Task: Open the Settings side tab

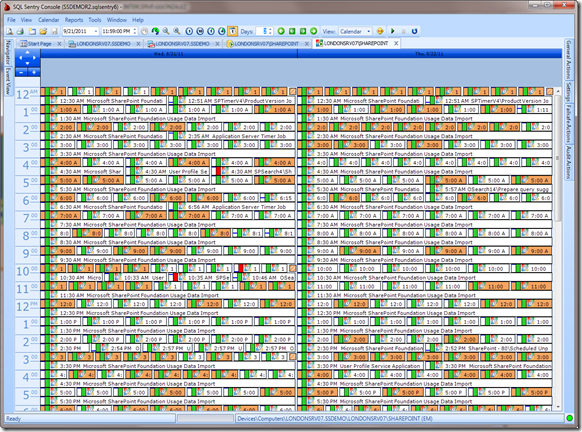Action: 568,92
